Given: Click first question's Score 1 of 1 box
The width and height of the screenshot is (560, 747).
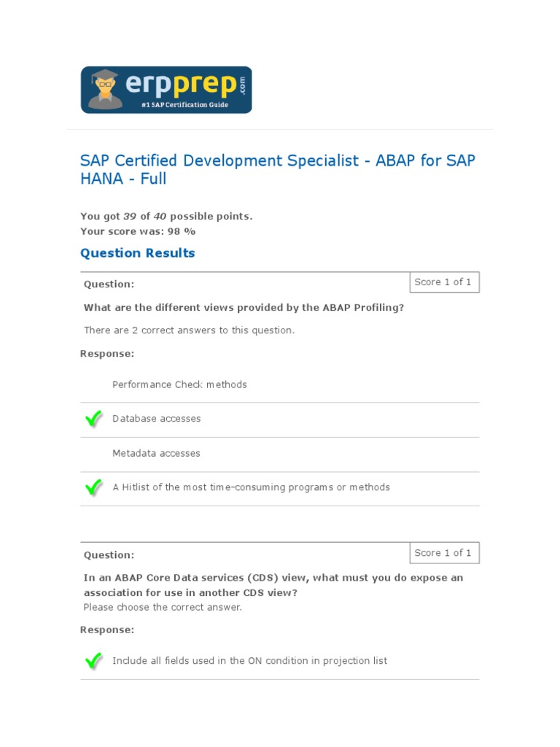Looking at the screenshot, I should pyautogui.click(x=443, y=282).
